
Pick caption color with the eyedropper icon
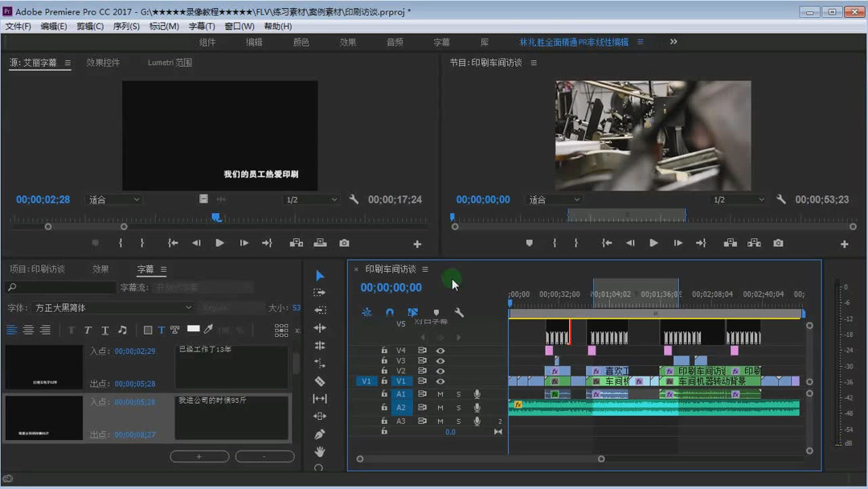(209, 329)
